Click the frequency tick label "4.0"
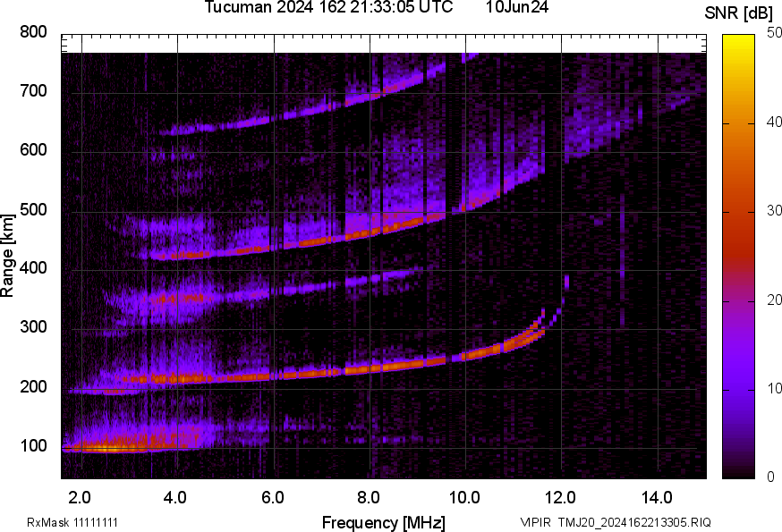The width and height of the screenshot is (782, 532). pos(175,497)
